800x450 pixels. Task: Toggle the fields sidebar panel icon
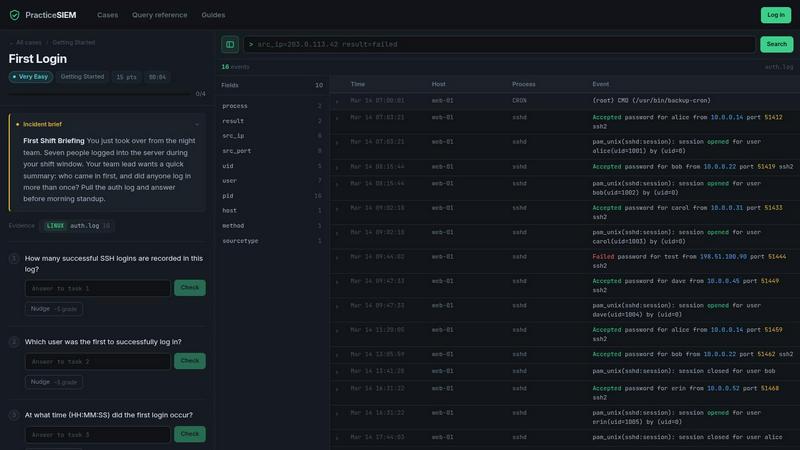pyautogui.click(x=230, y=44)
